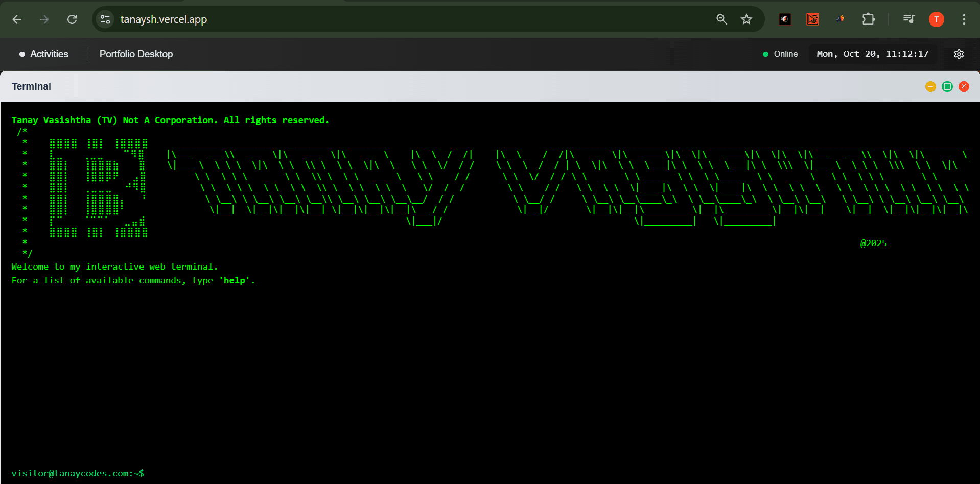Image resolution: width=980 pixels, height=484 pixels.
Task: Open the Extensions puzzle piece menu
Action: click(x=868, y=19)
